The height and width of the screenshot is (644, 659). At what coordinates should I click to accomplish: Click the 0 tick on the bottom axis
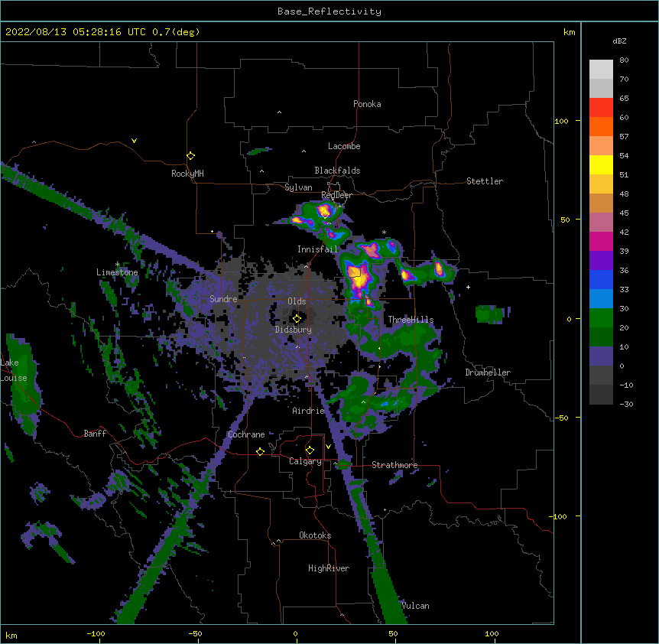coord(295,633)
